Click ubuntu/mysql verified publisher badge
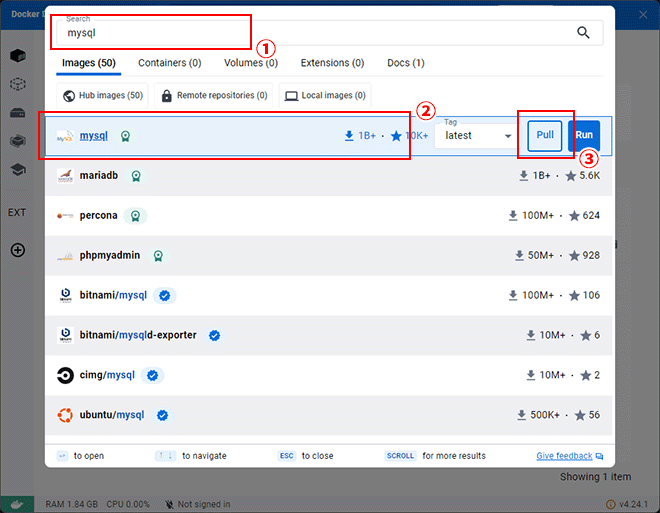This screenshot has width=660, height=513. 162,415
